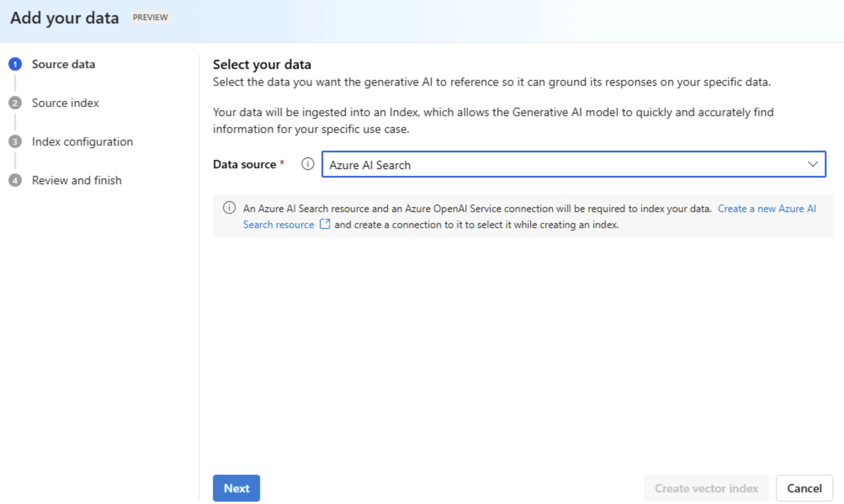Click the Add your data title
The image size is (844, 504).
pyautogui.click(x=65, y=18)
